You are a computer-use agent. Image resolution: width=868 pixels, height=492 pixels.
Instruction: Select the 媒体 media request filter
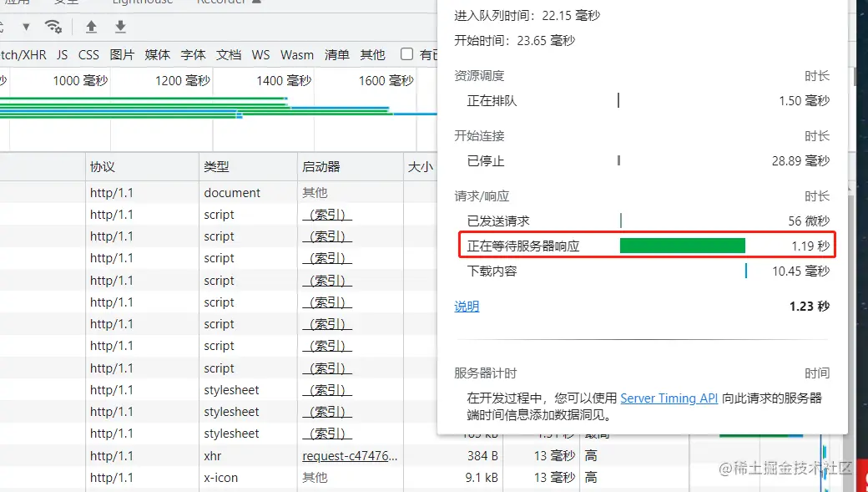tap(157, 54)
